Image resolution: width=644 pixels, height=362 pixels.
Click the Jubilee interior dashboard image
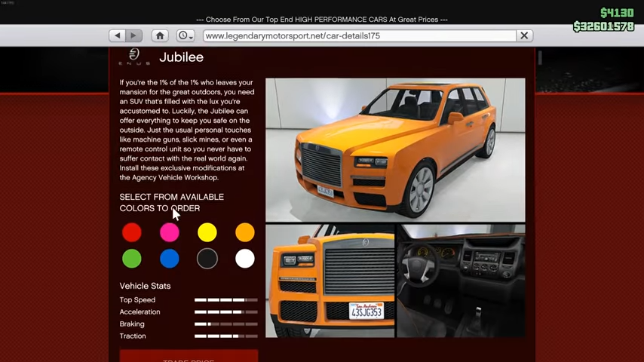coord(461,281)
